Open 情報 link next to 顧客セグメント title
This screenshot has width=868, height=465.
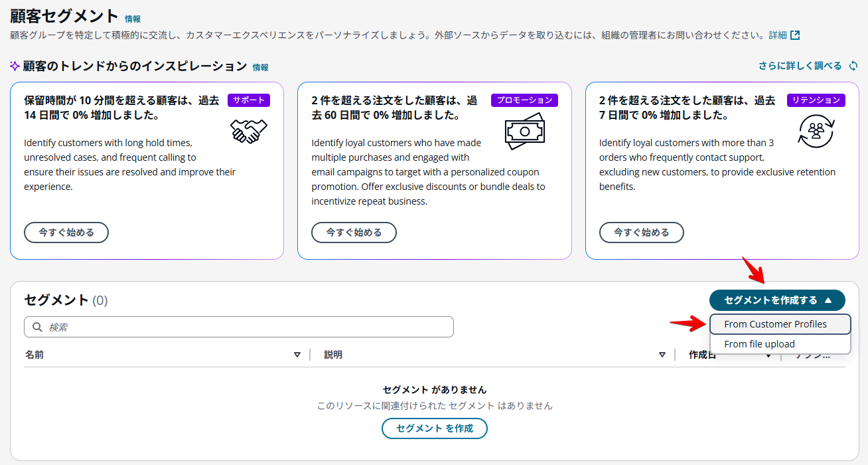(x=133, y=19)
